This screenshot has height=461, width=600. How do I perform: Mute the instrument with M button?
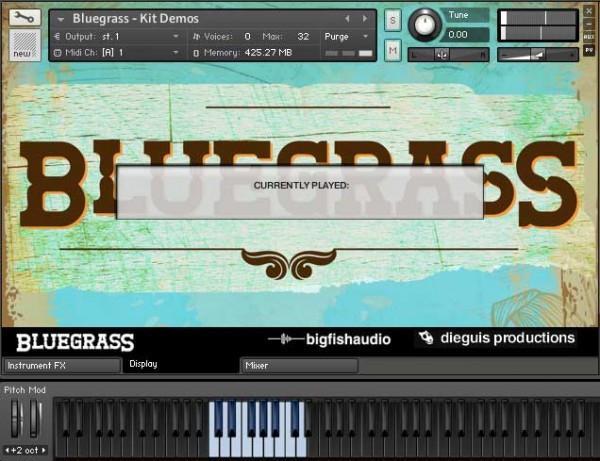pos(393,50)
